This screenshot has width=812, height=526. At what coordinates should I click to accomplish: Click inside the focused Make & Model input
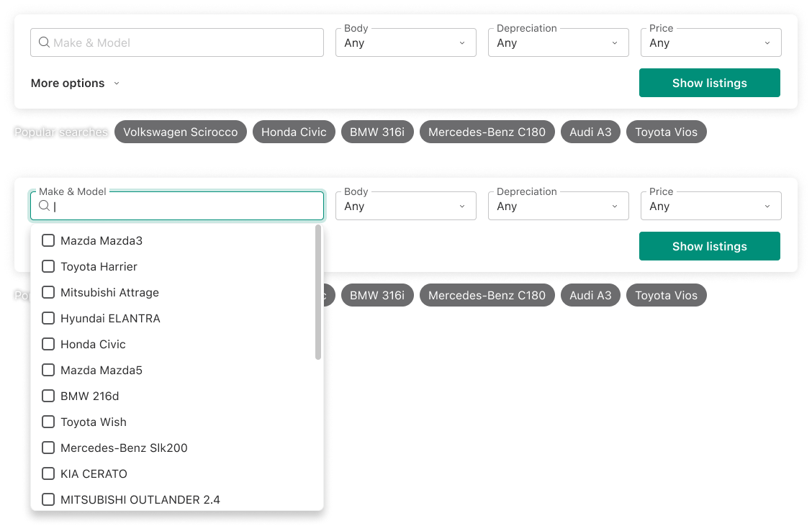pyautogui.click(x=177, y=206)
